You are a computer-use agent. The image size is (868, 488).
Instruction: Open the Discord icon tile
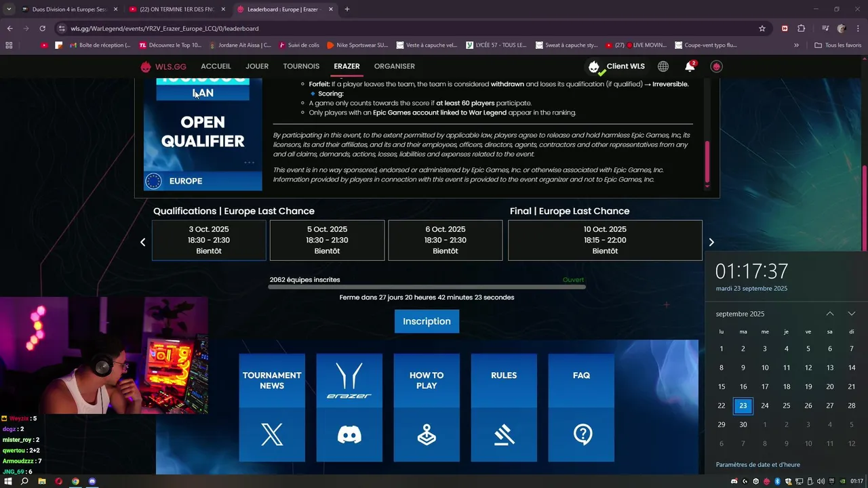coord(349,435)
